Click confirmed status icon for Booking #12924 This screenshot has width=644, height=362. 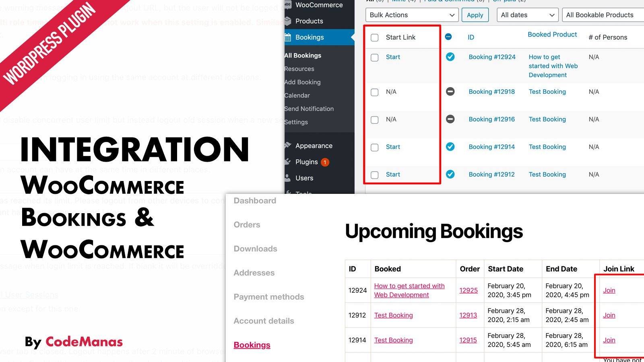click(450, 57)
